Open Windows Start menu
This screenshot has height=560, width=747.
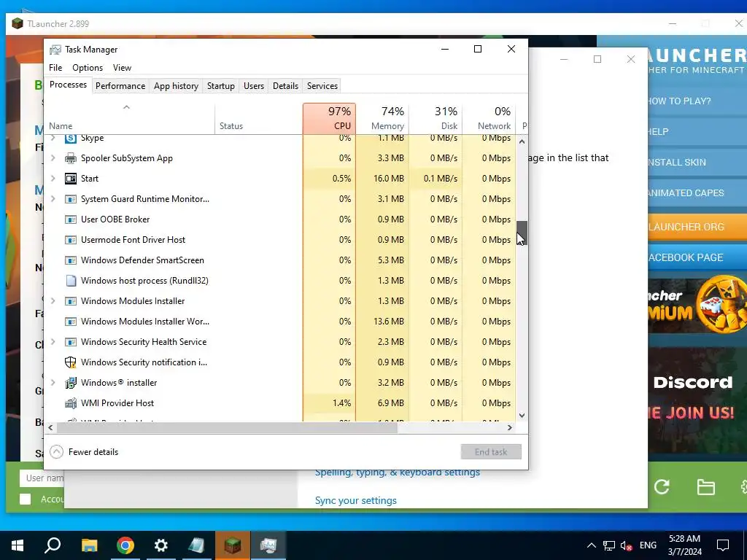pyautogui.click(x=18, y=545)
